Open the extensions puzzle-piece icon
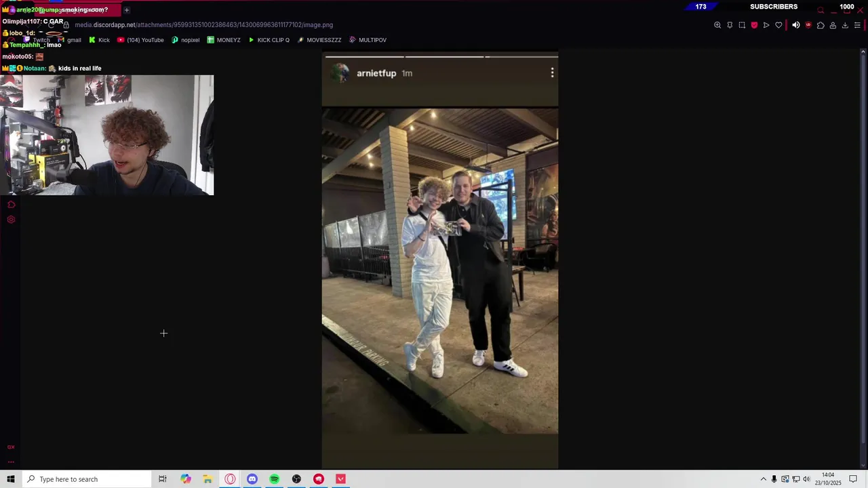The image size is (868, 488). pos(821,25)
